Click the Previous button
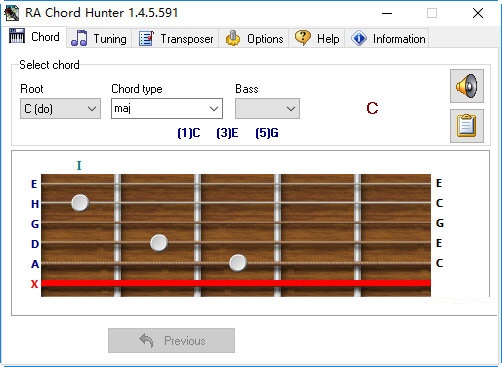The height and width of the screenshot is (367, 502). click(x=171, y=340)
